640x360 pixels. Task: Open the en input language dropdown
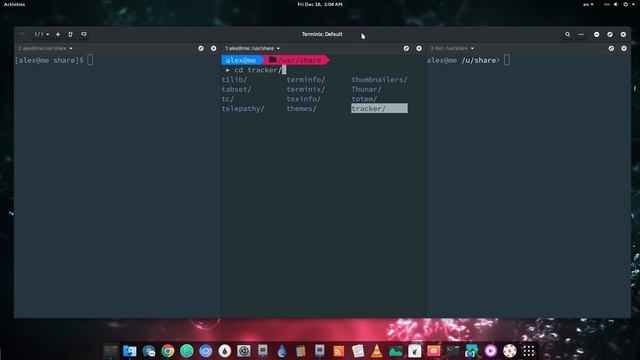click(588, 4)
